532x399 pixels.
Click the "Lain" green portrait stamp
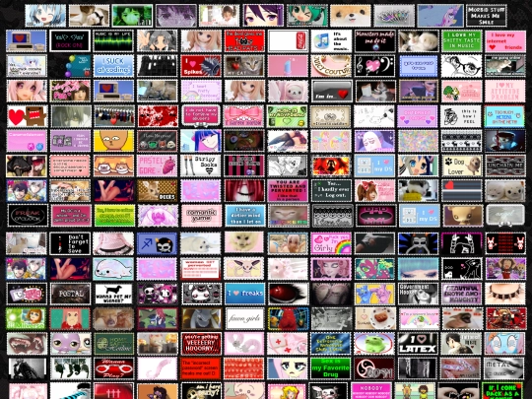(132, 16)
